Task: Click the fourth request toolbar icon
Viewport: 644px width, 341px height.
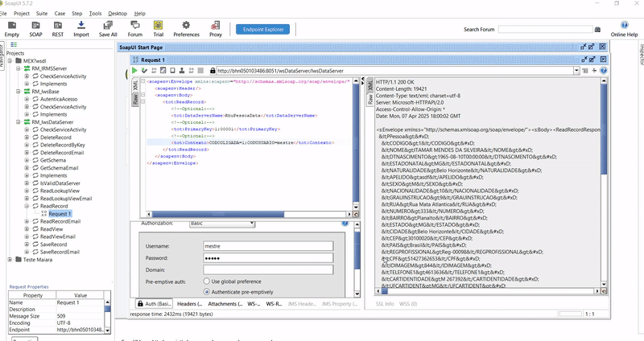Action: click(x=163, y=71)
